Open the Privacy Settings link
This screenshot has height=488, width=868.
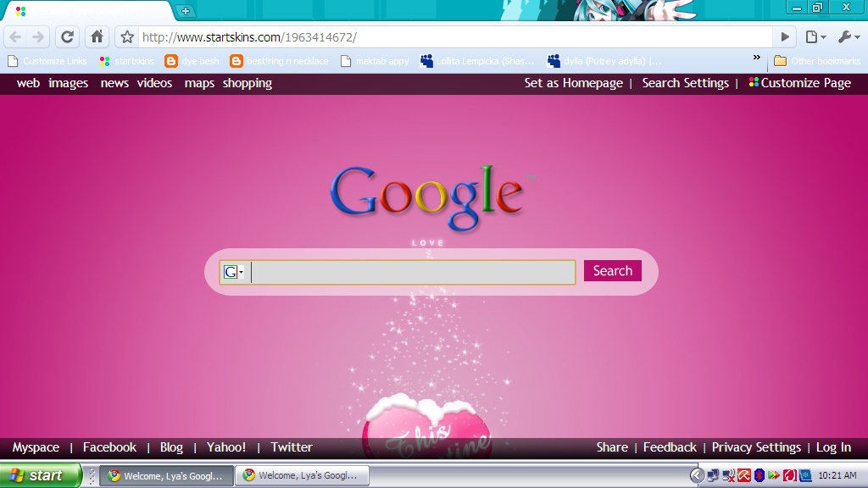click(x=756, y=447)
